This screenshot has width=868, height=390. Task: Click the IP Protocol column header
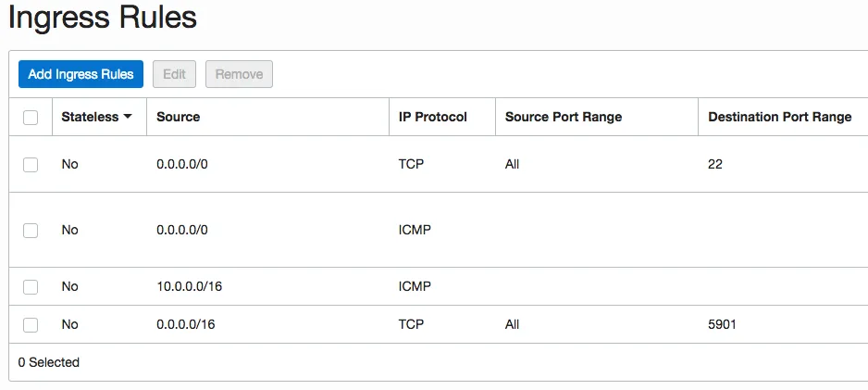point(432,117)
